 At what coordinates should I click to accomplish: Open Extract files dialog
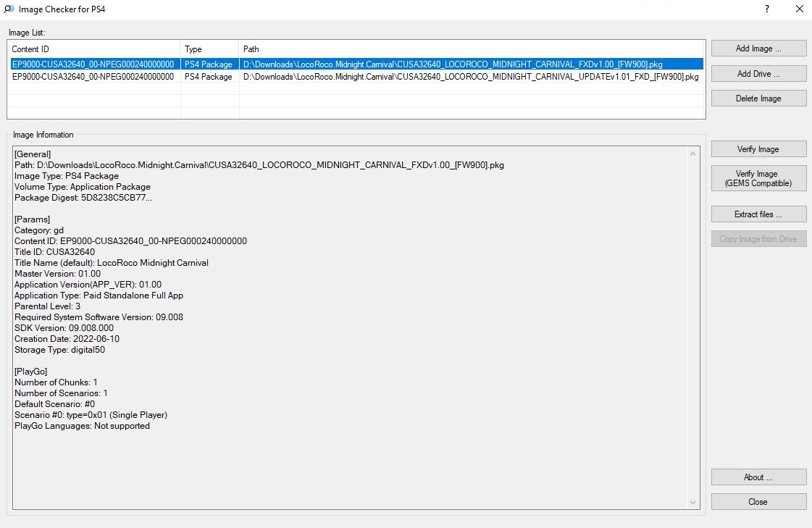pos(758,214)
